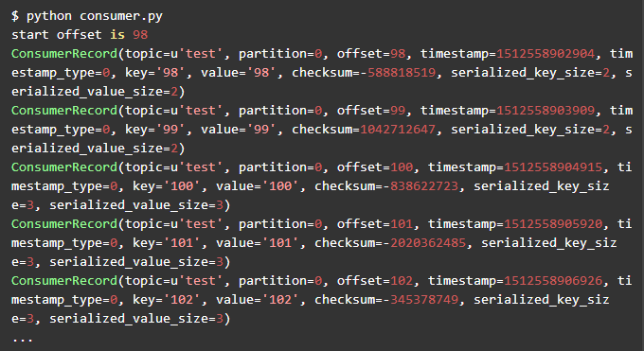Click timestamp value 1512558906926
Viewport: 644px width, 351px height.
[553, 280]
